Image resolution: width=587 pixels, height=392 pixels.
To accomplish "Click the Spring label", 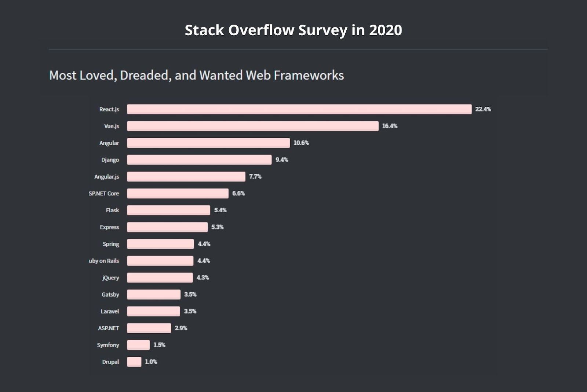I will pos(111,244).
